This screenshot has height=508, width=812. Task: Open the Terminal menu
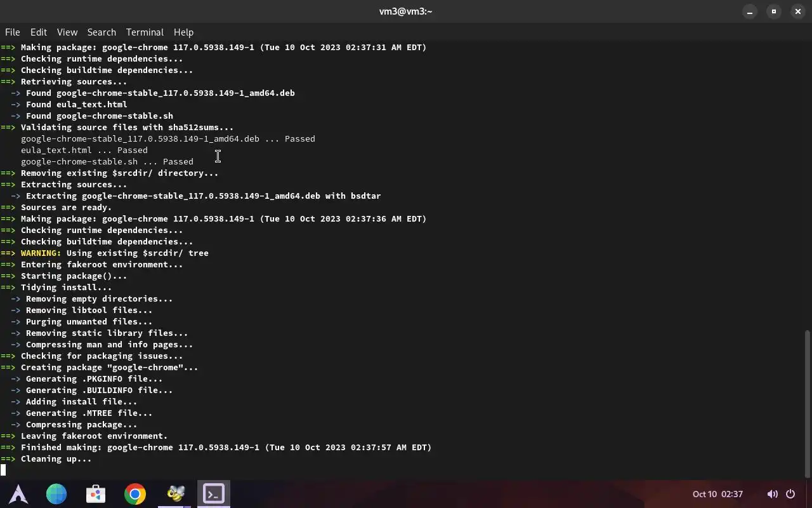(x=145, y=32)
